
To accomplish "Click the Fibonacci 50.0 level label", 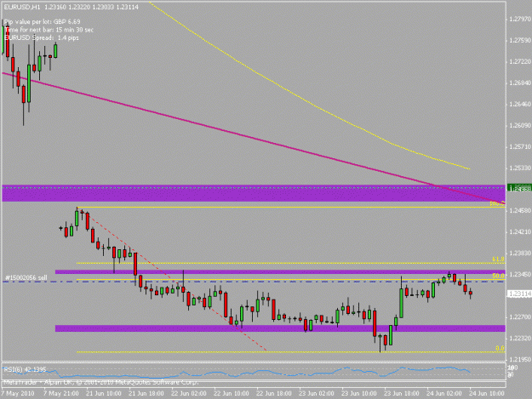I will click(x=499, y=276).
